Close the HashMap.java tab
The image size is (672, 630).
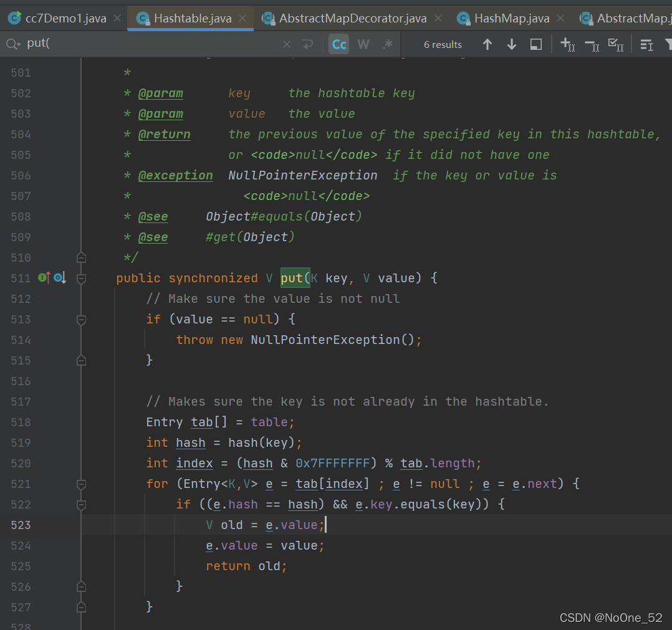pos(560,19)
